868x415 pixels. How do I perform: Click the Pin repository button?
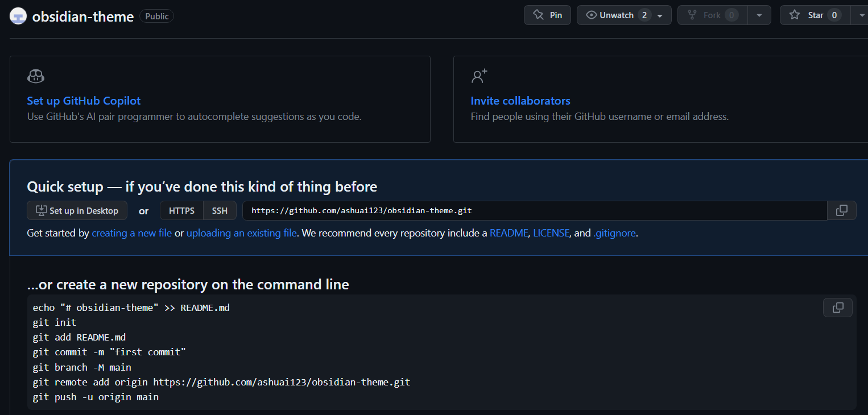click(547, 15)
